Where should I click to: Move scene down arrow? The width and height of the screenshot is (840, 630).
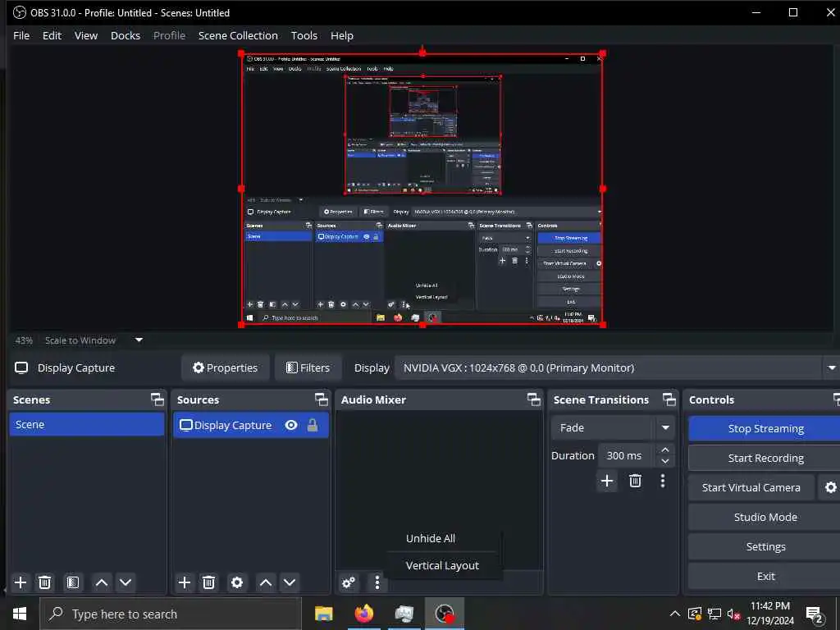126,582
